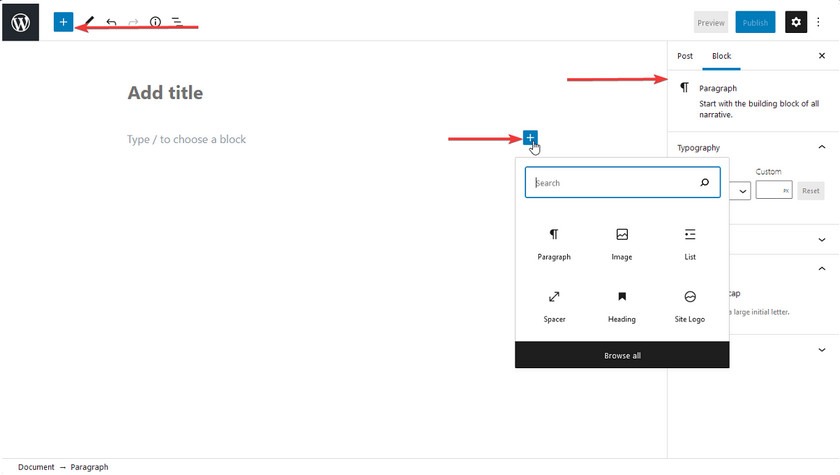Close the settings sidebar

pos(822,56)
